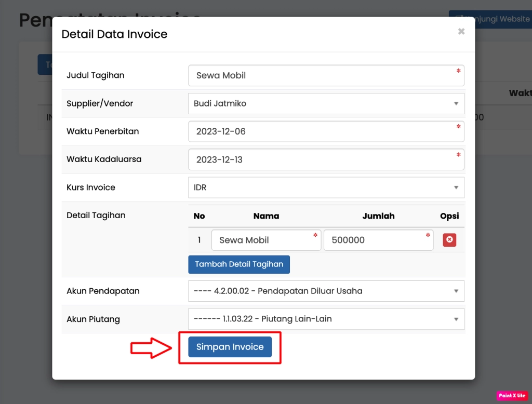
Task: Click the Kunjungi Website button behind the dialog
Action: click(x=492, y=19)
